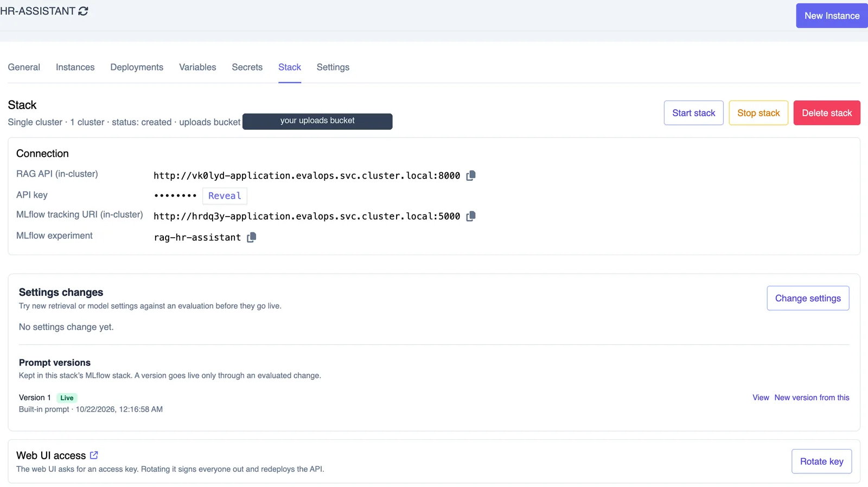
Task: Click the Change settings button
Action: [x=808, y=298]
